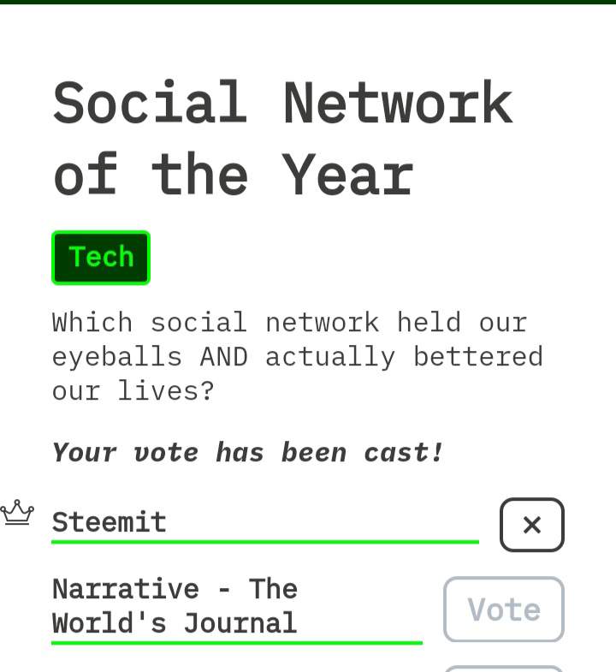Click the "Your vote has been cast!" message
The width and height of the screenshot is (616, 672).
tap(247, 453)
